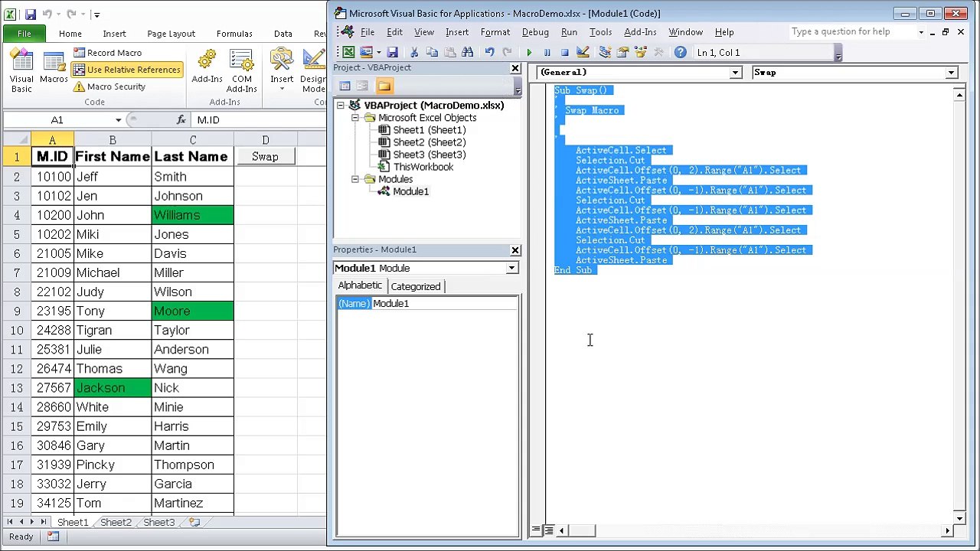Click the blue Help question mark icon
Image resolution: width=980 pixels, height=551 pixels.
[680, 53]
